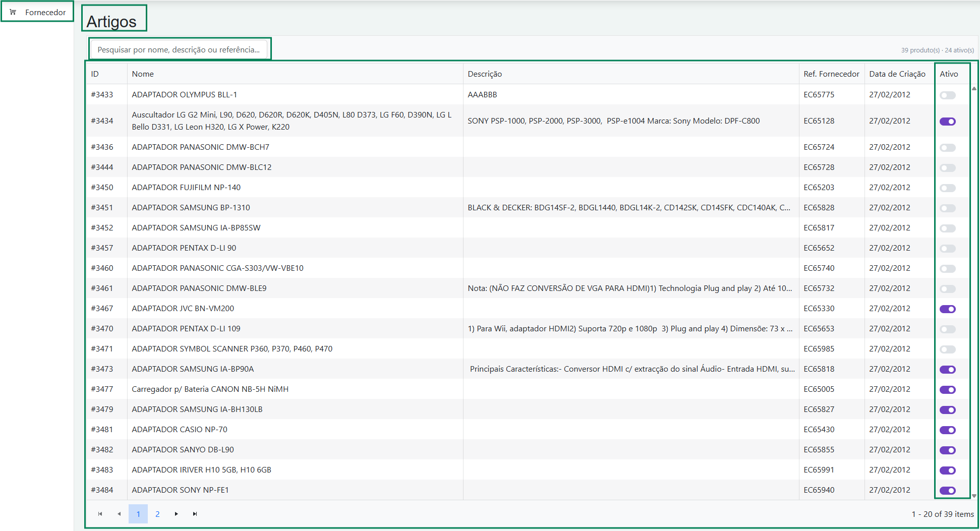
Task: Disable the switch for Carregador CANON NB-5H
Action: [x=947, y=390]
